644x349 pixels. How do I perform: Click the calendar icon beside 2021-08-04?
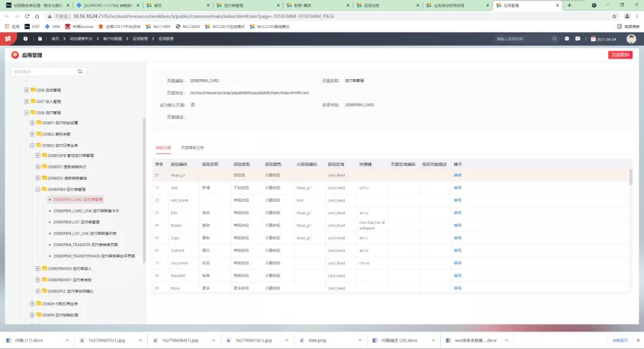593,39
